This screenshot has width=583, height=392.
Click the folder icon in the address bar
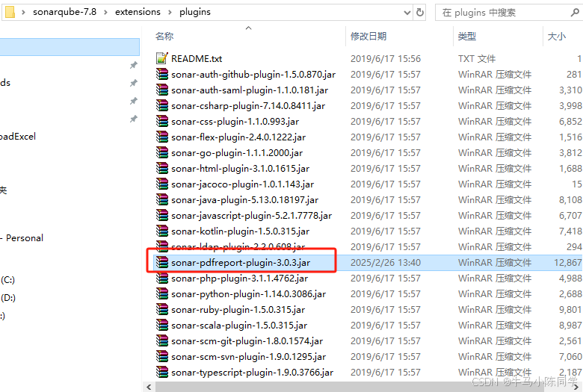10,12
